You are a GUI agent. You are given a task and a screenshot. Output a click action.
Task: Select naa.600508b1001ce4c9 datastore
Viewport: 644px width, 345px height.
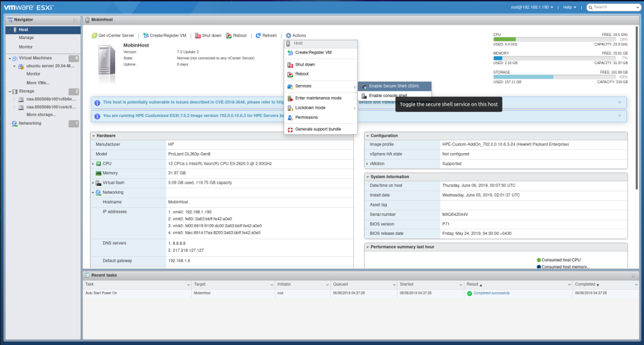pyautogui.click(x=51, y=107)
